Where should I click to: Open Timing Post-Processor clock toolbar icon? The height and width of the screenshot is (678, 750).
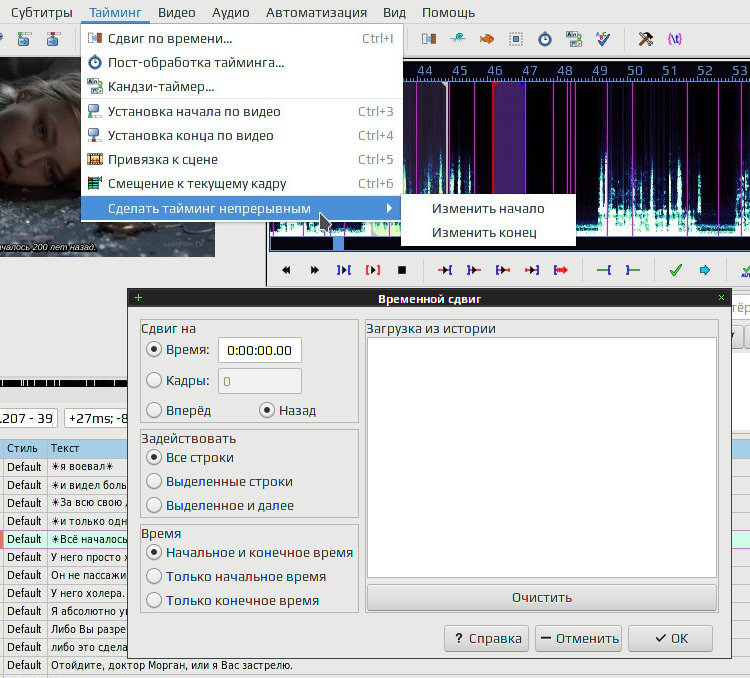click(x=545, y=39)
